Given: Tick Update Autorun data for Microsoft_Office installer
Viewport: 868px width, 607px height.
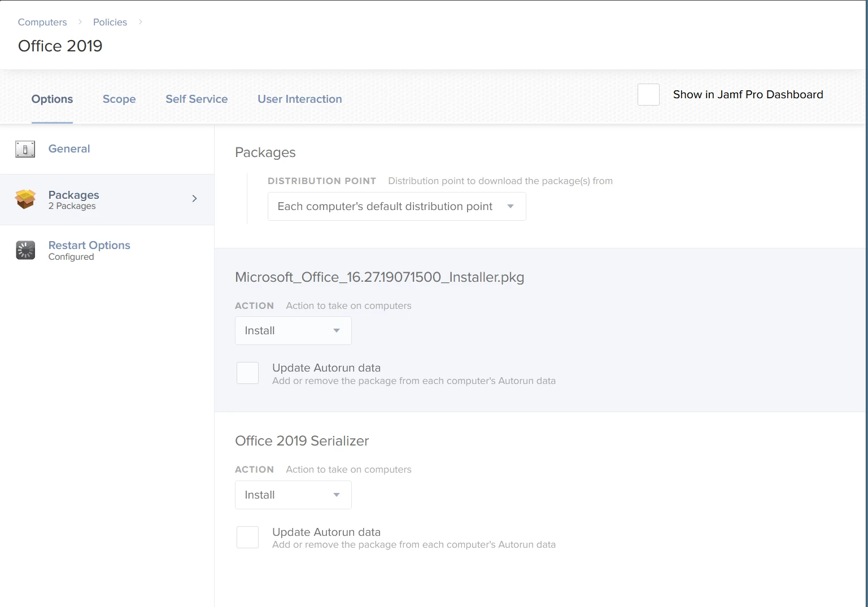Looking at the screenshot, I should point(247,373).
